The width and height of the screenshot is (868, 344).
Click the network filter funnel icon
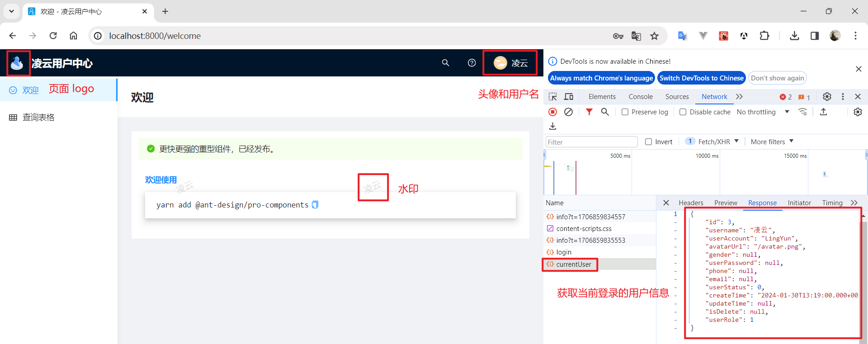[589, 112]
